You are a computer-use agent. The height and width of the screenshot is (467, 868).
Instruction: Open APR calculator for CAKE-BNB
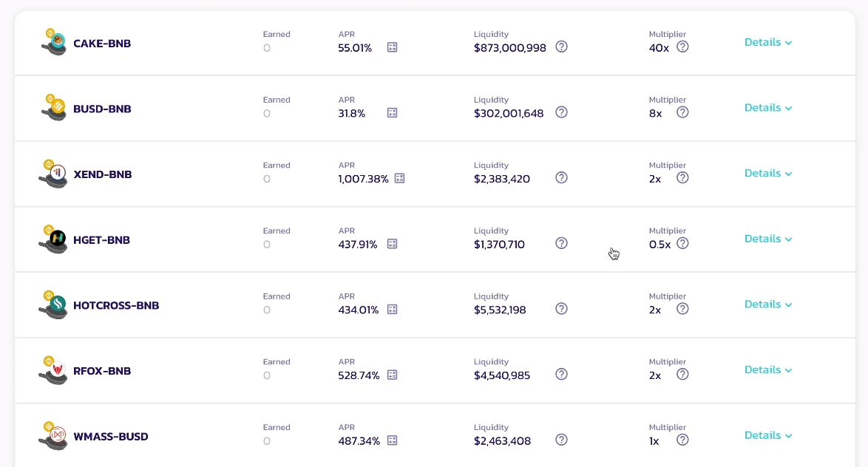(x=392, y=47)
